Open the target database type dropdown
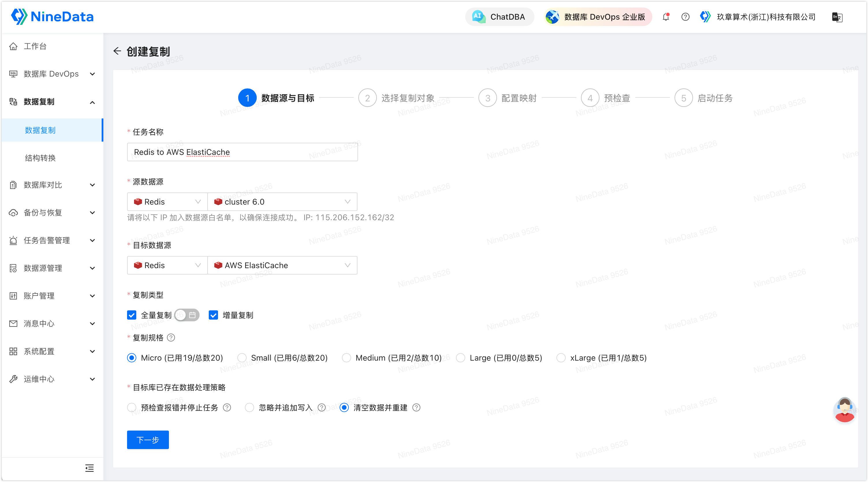The image size is (868, 482). tap(167, 265)
